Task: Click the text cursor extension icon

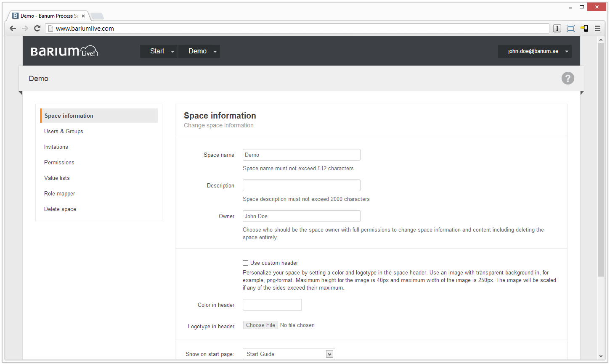Action: tap(557, 29)
